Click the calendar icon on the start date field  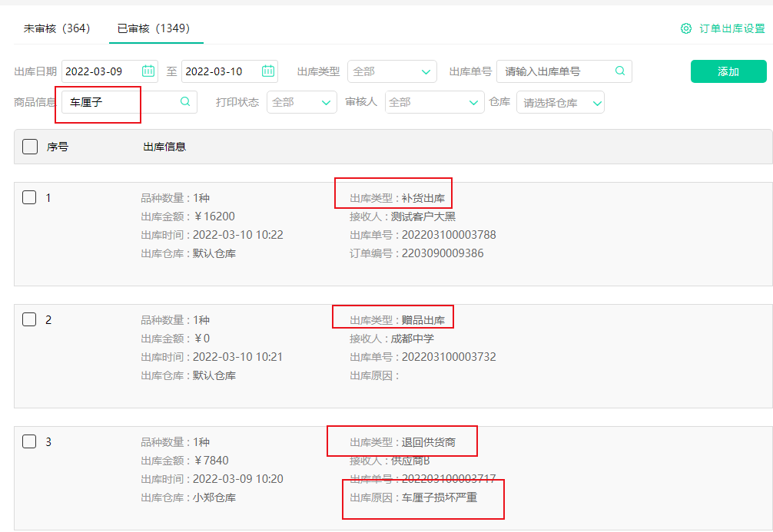(150, 71)
